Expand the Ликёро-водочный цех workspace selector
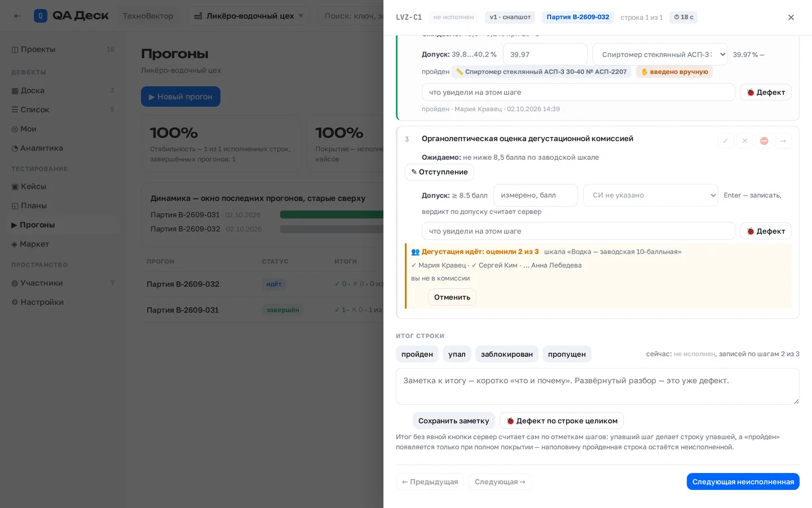 tap(249, 16)
